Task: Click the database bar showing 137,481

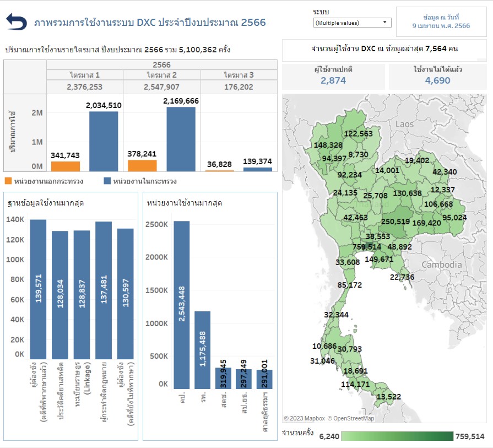Action: (104, 290)
